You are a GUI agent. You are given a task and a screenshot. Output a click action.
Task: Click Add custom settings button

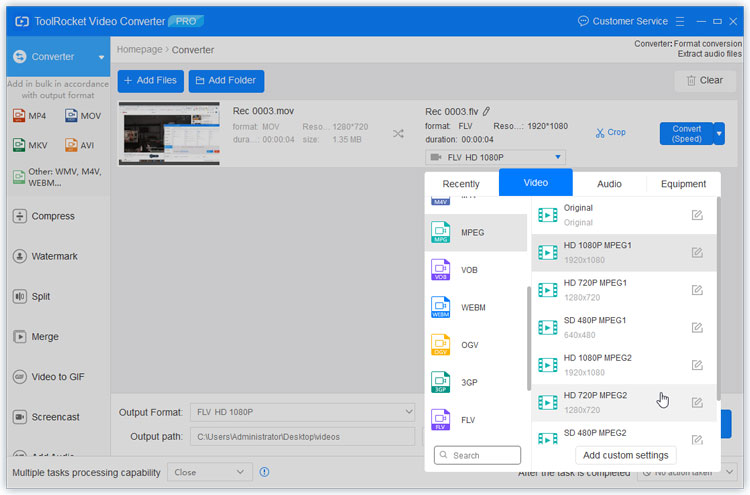pos(625,455)
